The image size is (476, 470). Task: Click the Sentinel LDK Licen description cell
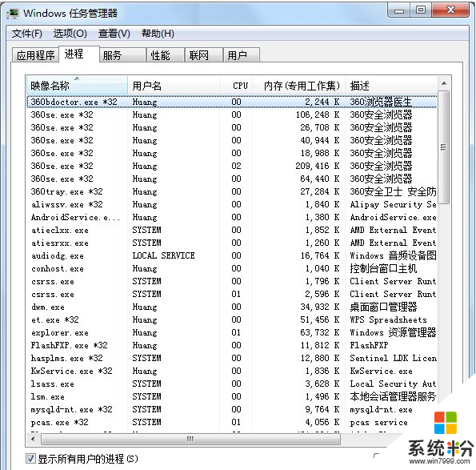pos(393,358)
